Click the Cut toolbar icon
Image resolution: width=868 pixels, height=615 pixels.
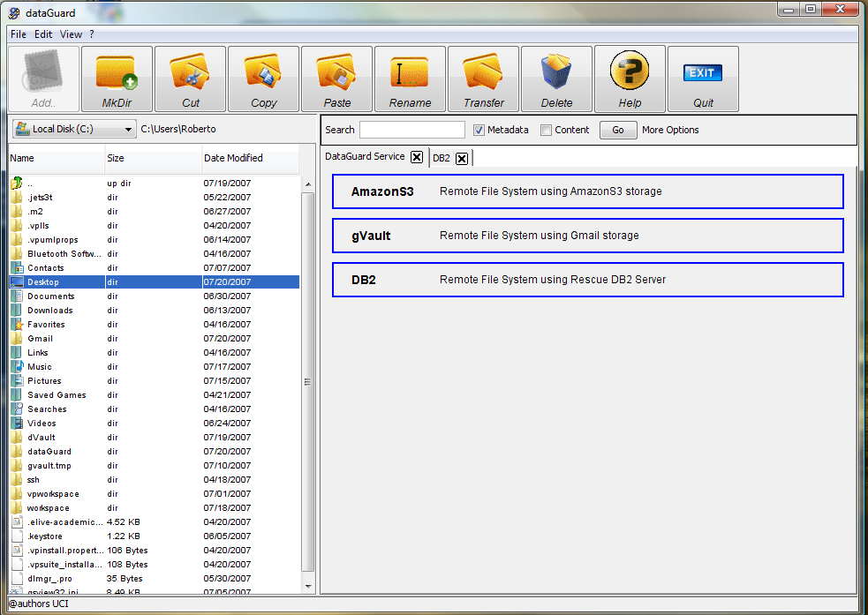pos(190,71)
